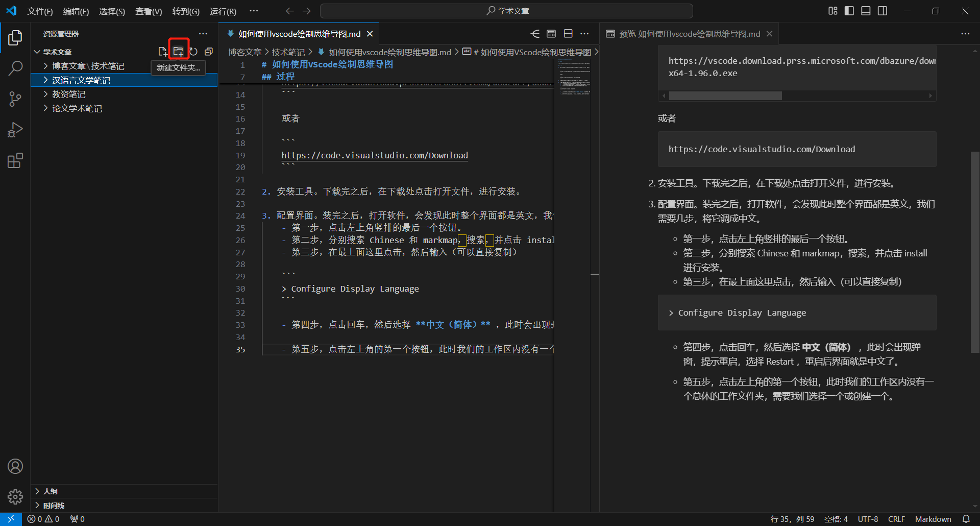Click the code.visualstudio.com/Download link in editor
980x526 pixels.
click(x=375, y=155)
